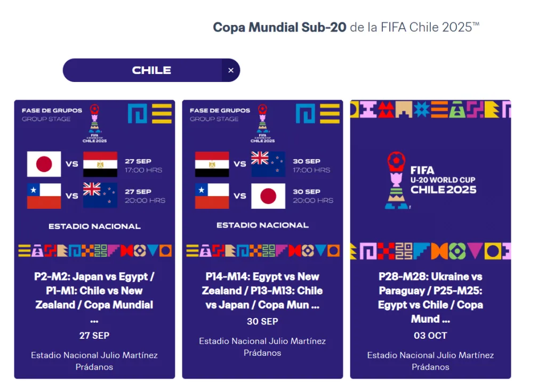The height and width of the screenshot is (392, 546).
Task: Click the Japan flag in the 30 SEP card
Action: tap(268, 195)
